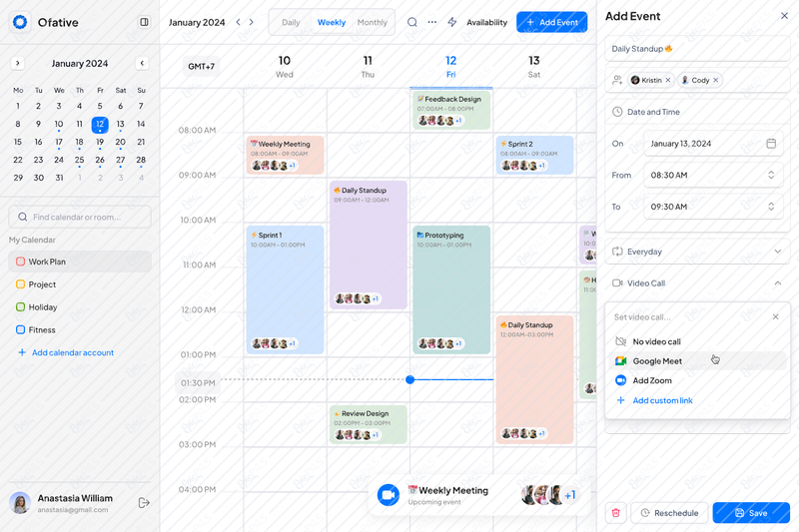
Task: Open the January 13, 2024 date field
Action: point(713,144)
